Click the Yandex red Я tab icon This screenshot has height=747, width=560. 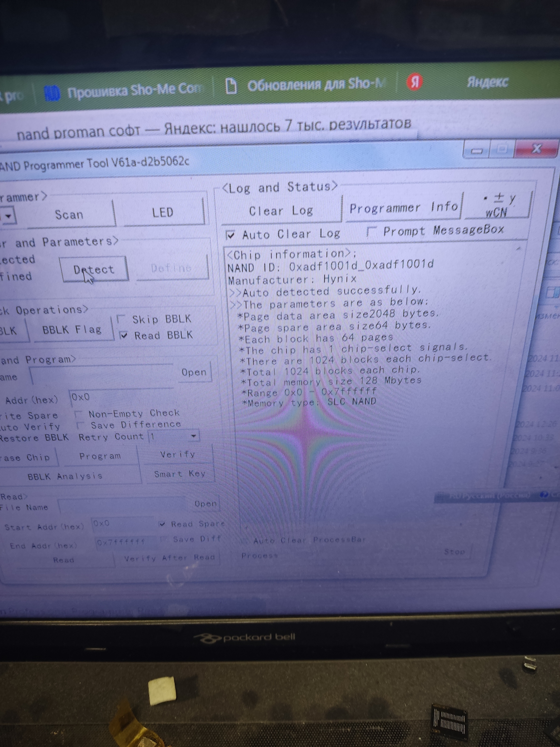pos(415,82)
